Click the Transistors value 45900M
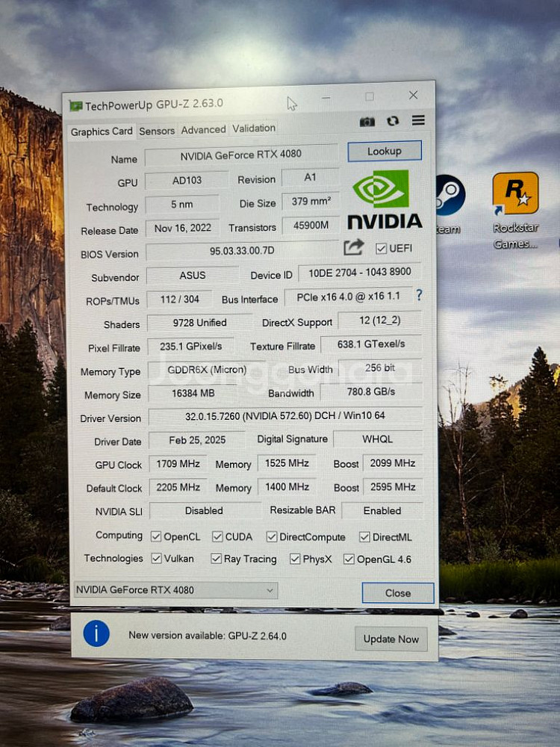Screen dimensions: 560x747 (x=311, y=225)
